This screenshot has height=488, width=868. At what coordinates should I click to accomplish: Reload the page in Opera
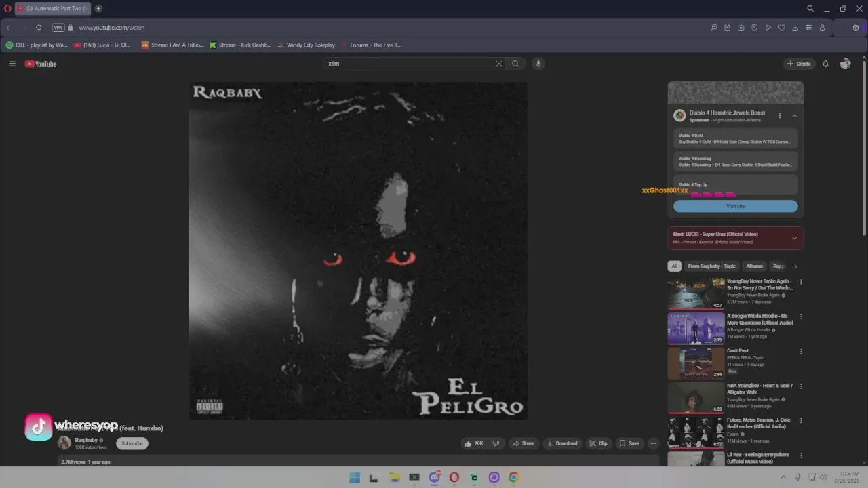tap(39, 28)
